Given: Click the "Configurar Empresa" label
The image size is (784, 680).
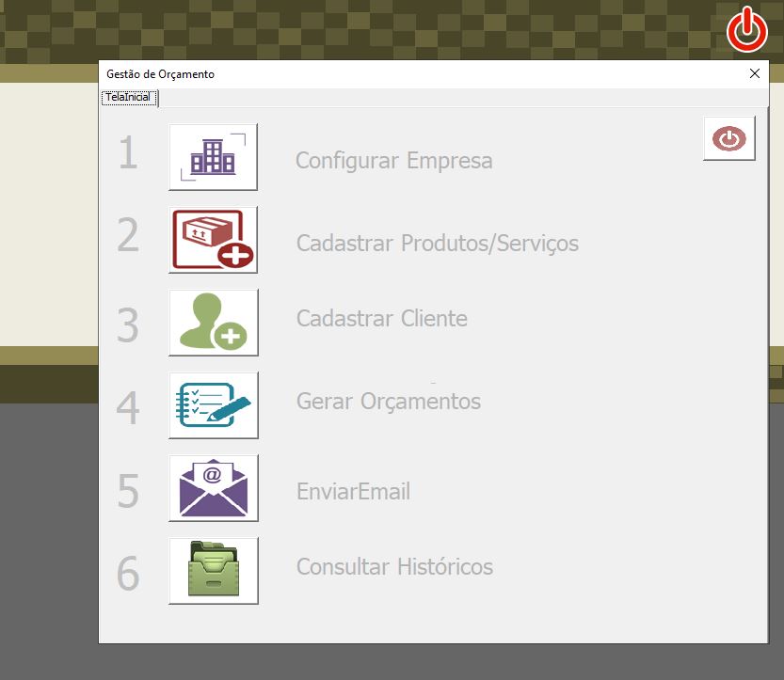Looking at the screenshot, I should (x=394, y=161).
